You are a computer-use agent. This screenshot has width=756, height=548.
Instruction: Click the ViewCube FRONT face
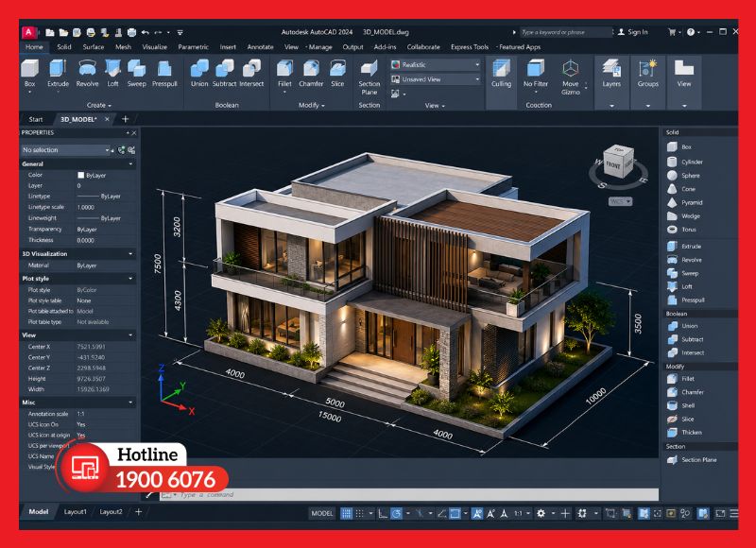[613, 165]
